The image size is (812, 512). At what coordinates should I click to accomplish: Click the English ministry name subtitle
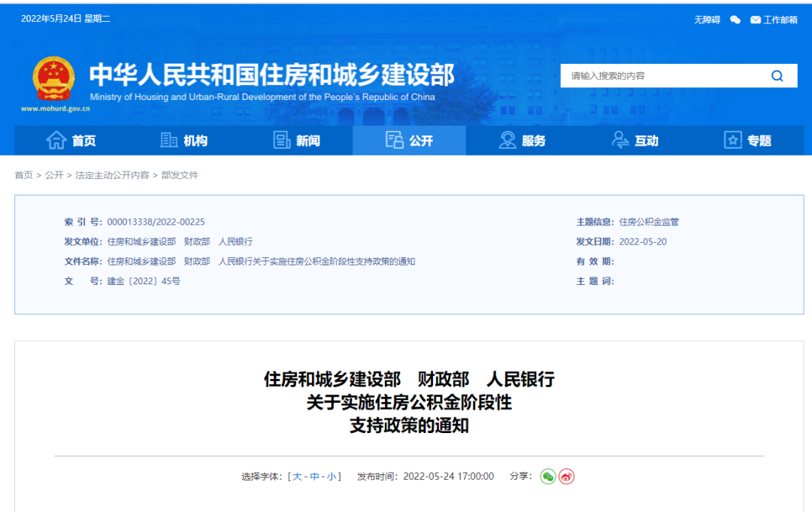click(262, 97)
